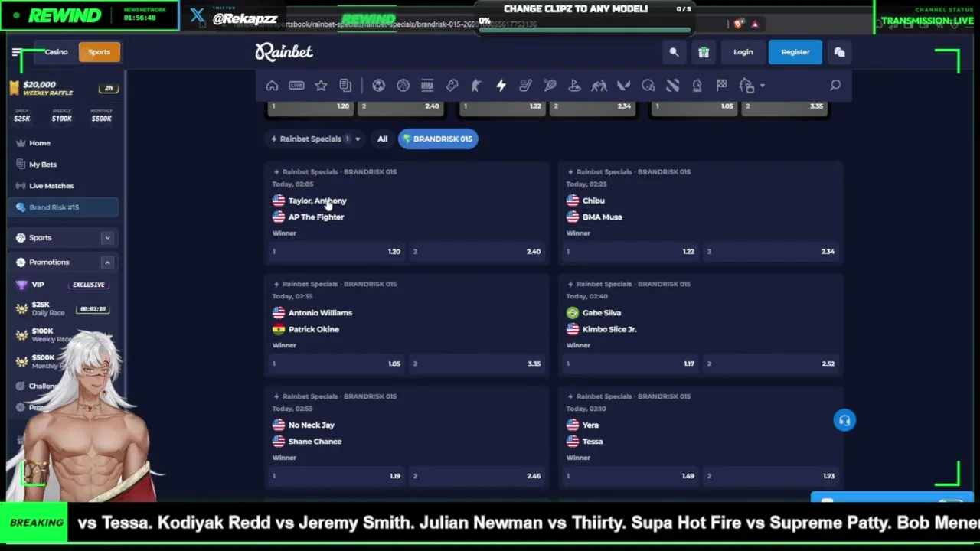The width and height of the screenshot is (980, 551).
Task: Select the boxing glove sport icon
Action: 452,86
